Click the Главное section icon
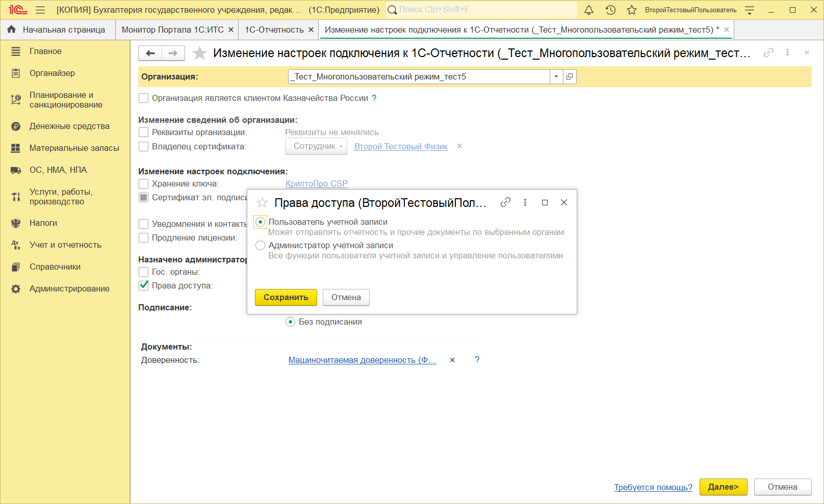The width and height of the screenshot is (824, 504). (16, 51)
